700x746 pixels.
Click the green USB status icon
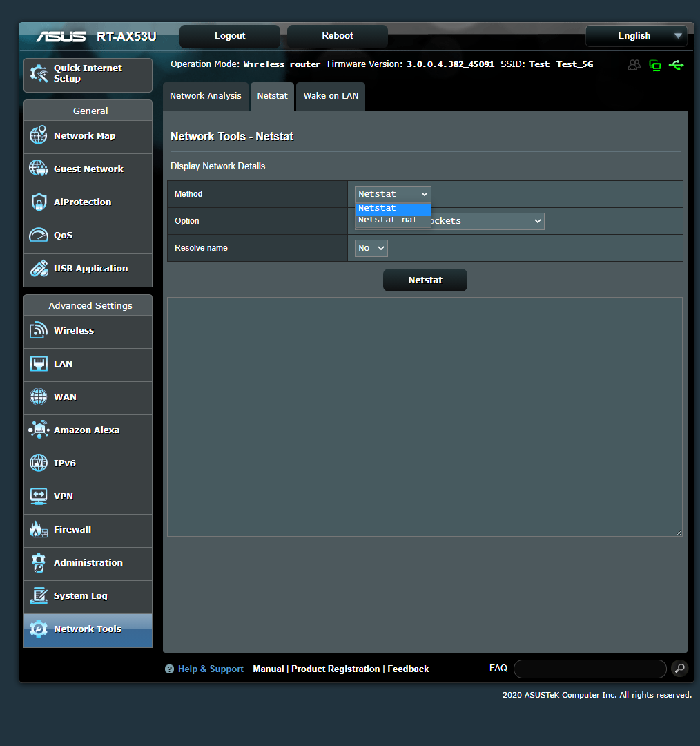tap(677, 65)
